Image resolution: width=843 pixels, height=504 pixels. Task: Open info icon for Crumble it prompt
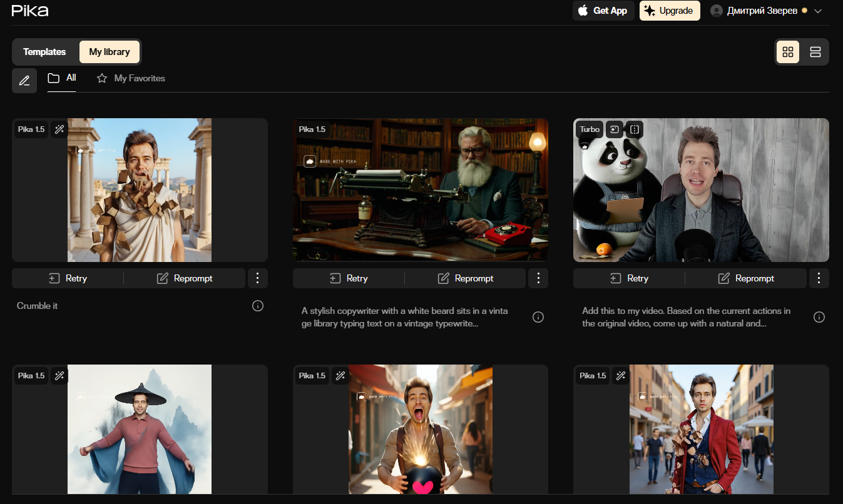pyautogui.click(x=257, y=306)
